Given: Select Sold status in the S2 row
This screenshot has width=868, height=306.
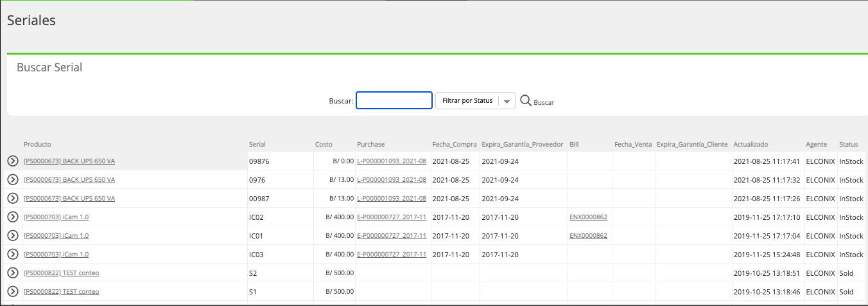Looking at the screenshot, I should click(x=847, y=273).
